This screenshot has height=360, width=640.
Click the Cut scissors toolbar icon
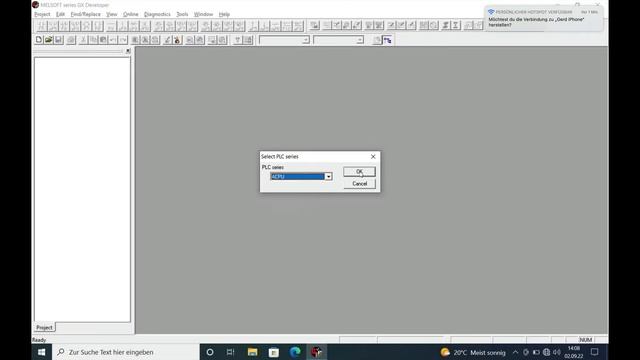click(83, 40)
